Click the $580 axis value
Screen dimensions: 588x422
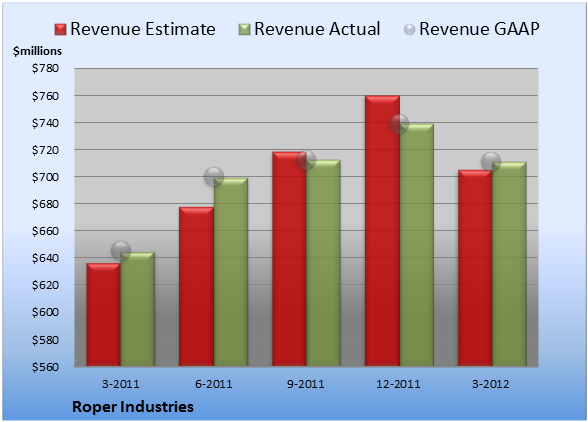point(45,340)
